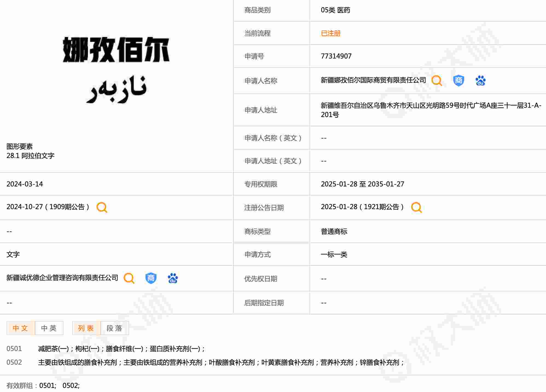The image size is (546, 392).
Task: Select 段落 paragraph view tab
Action: coord(114,328)
